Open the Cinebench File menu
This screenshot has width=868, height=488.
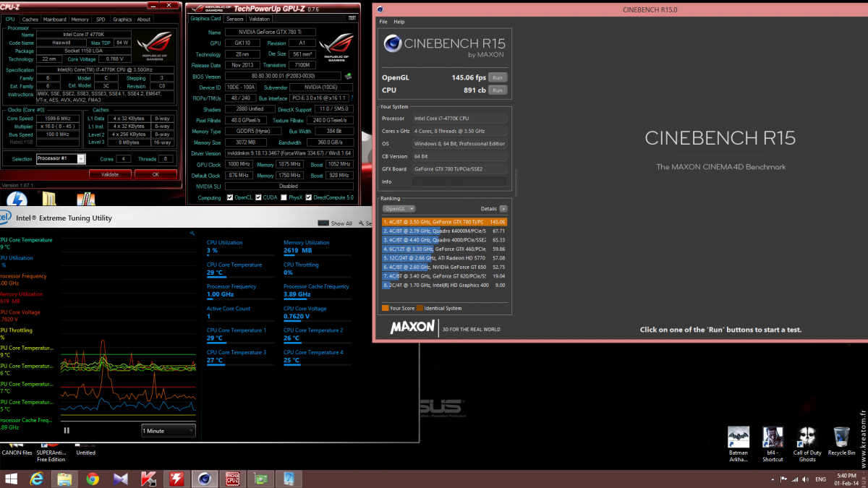coord(383,22)
